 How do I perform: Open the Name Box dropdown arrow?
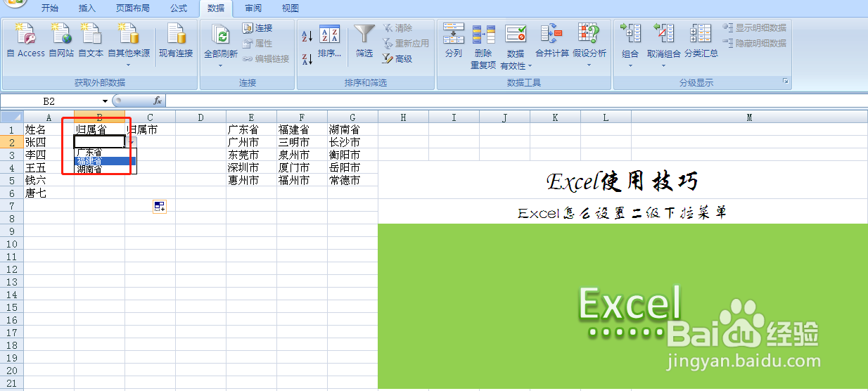105,101
